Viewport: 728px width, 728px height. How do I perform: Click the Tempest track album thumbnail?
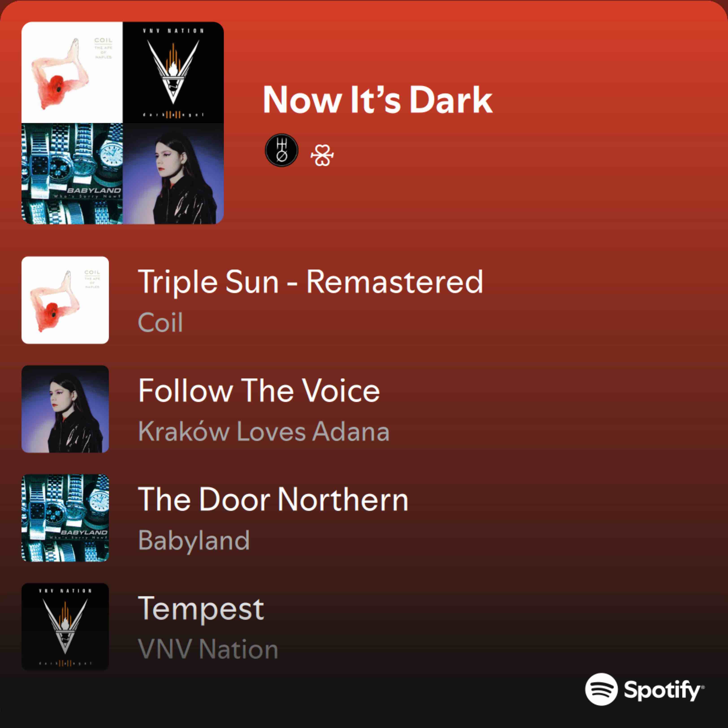65,627
